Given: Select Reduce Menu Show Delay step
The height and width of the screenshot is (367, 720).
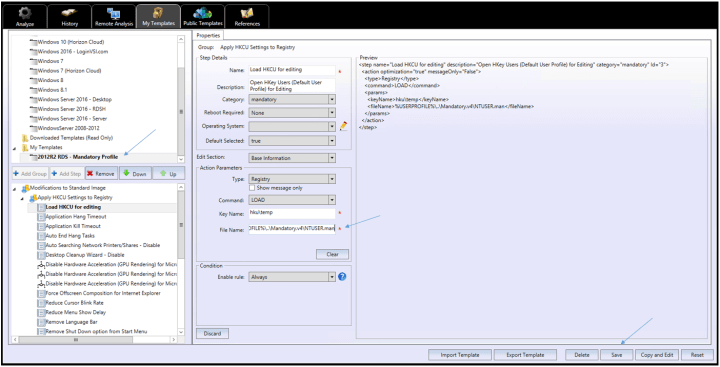Looking at the screenshot, I should click(x=76, y=312).
